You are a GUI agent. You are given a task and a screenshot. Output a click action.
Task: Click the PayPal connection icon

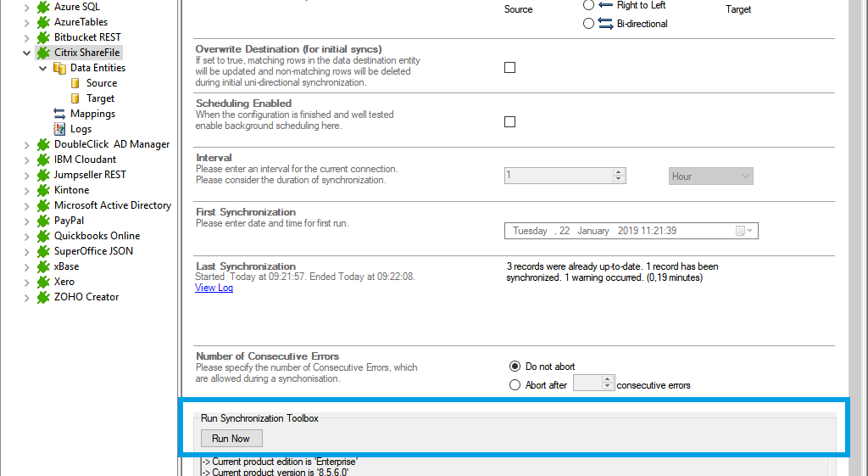pos(43,221)
